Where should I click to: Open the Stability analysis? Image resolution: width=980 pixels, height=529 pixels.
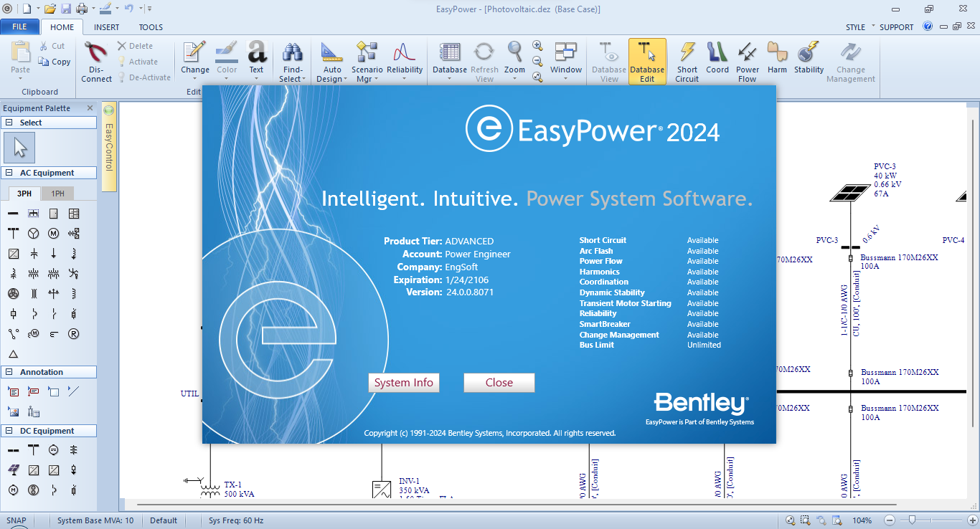tap(809, 57)
